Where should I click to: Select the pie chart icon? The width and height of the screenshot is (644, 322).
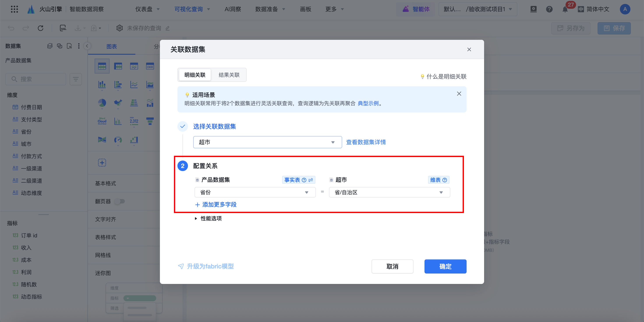(102, 103)
